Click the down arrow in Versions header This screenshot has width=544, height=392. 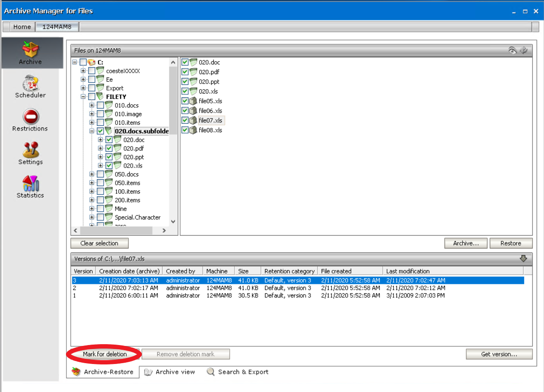[x=524, y=258]
